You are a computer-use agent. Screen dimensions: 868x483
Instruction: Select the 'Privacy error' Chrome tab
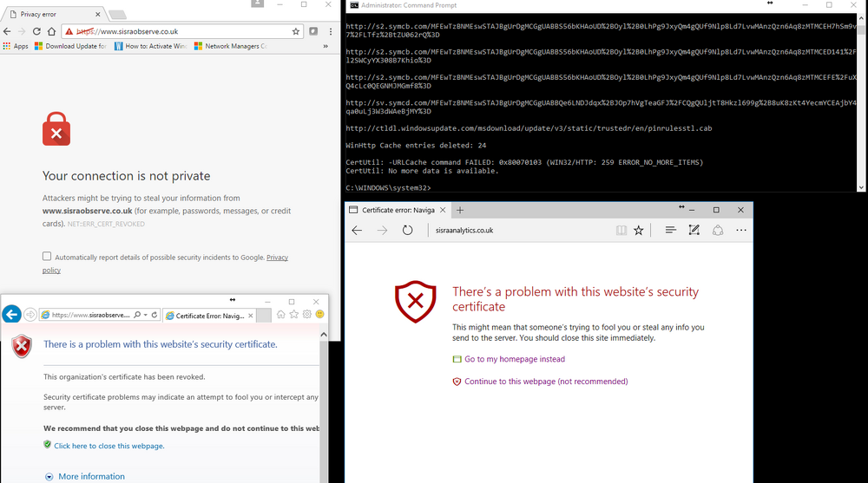click(x=53, y=15)
